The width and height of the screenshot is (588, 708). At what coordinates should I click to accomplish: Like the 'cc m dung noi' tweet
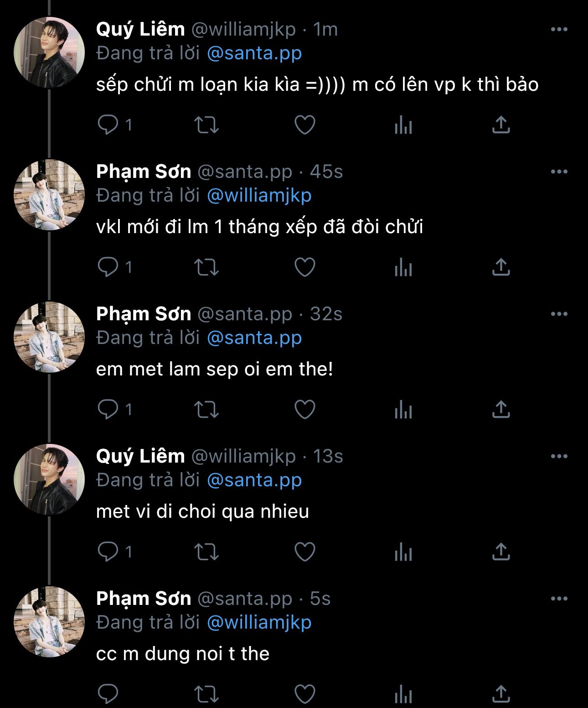[x=304, y=694]
